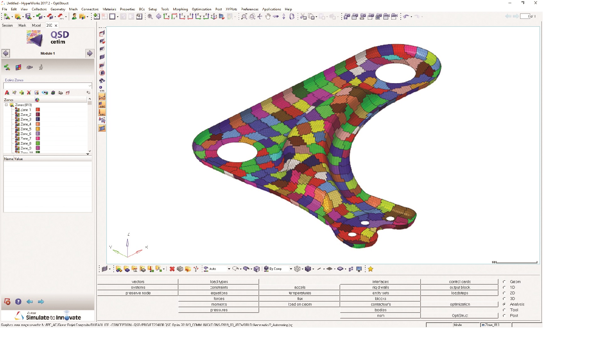Select the 3D radio button

pos(504,299)
